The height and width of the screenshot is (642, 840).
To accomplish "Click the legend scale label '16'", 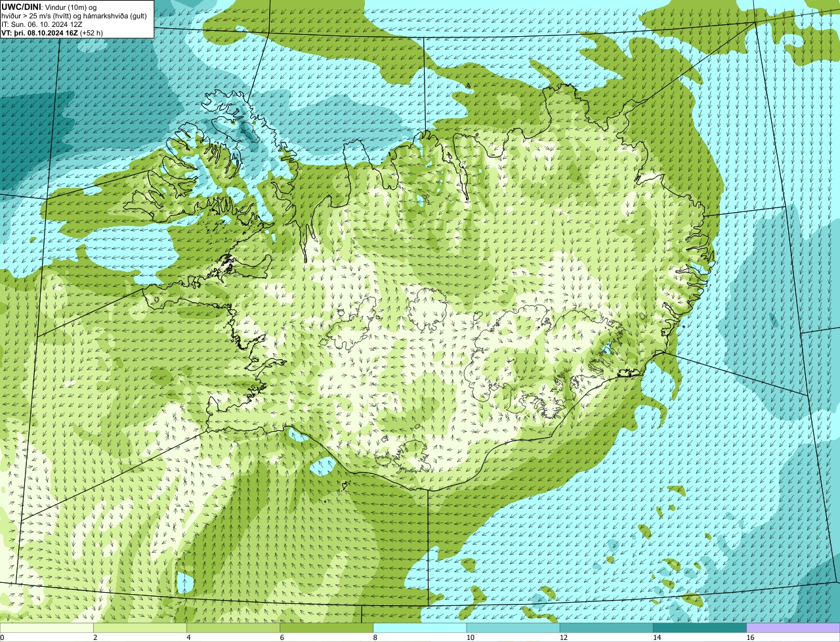I will click(x=750, y=637).
